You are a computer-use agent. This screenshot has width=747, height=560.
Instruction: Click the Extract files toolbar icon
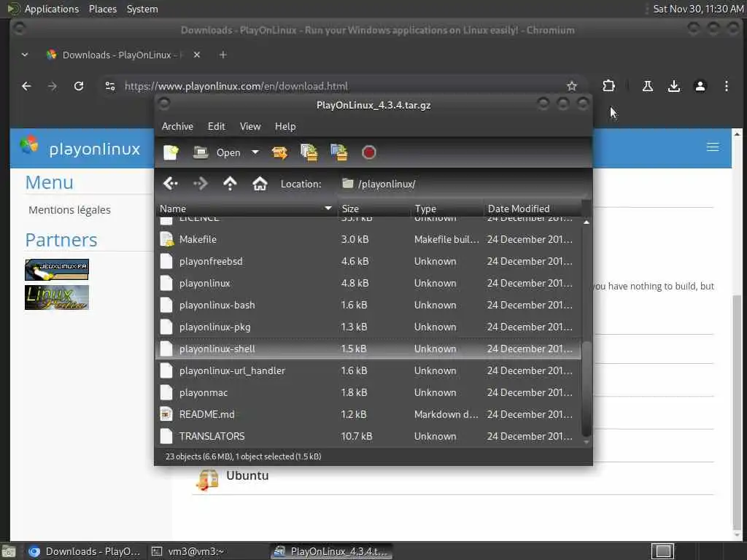(279, 152)
